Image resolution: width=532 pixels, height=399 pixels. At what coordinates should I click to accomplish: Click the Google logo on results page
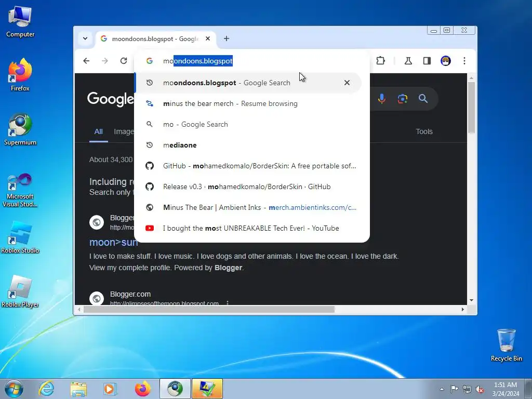tap(111, 99)
